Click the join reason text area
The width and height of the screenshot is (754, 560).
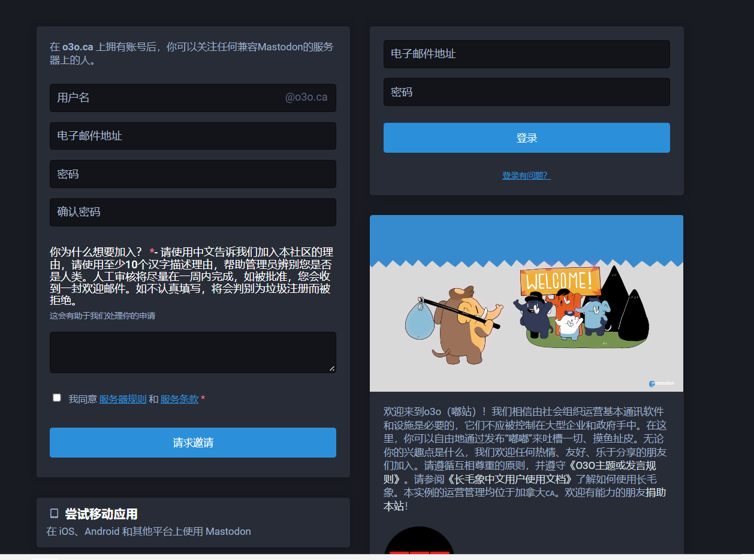(x=192, y=352)
